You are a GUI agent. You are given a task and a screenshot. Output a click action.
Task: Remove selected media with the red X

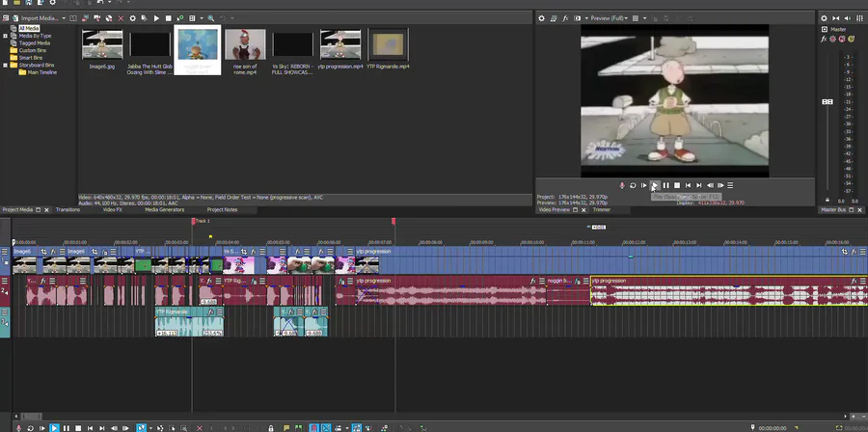[121, 18]
